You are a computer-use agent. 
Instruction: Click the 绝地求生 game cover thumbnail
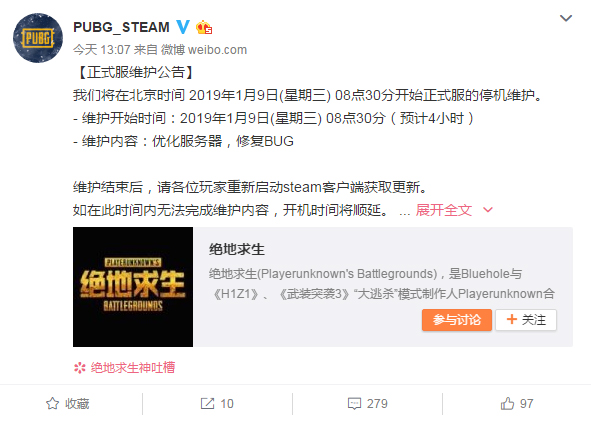click(133, 287)
